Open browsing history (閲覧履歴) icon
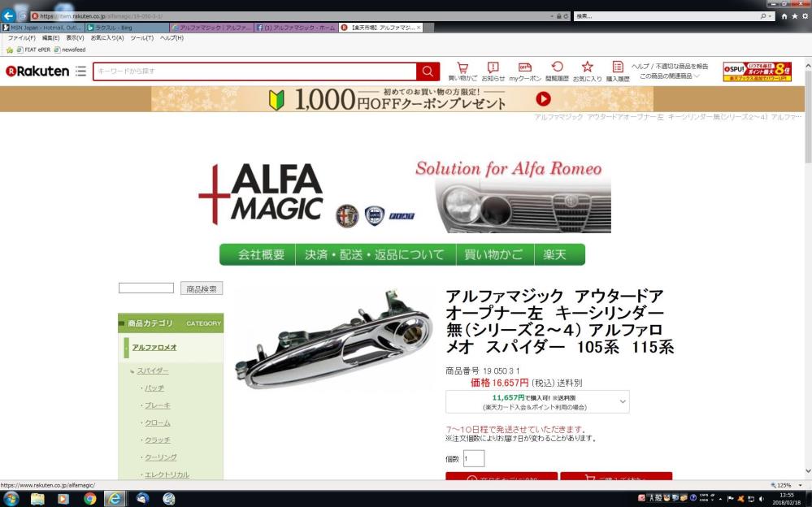Viewport: 812px width, 507px height. pyautogui.click(x=557, y=71)
